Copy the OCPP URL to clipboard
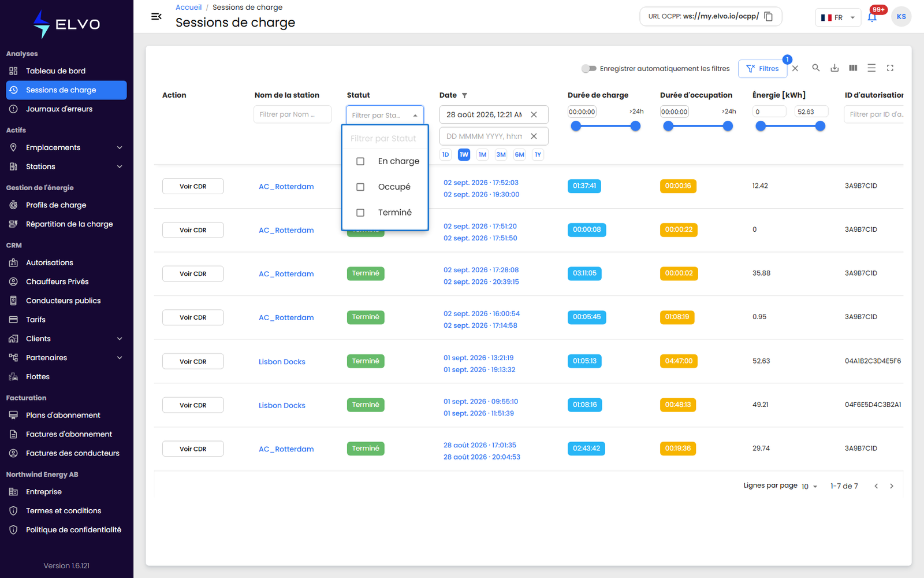 [x=769, y=17]
